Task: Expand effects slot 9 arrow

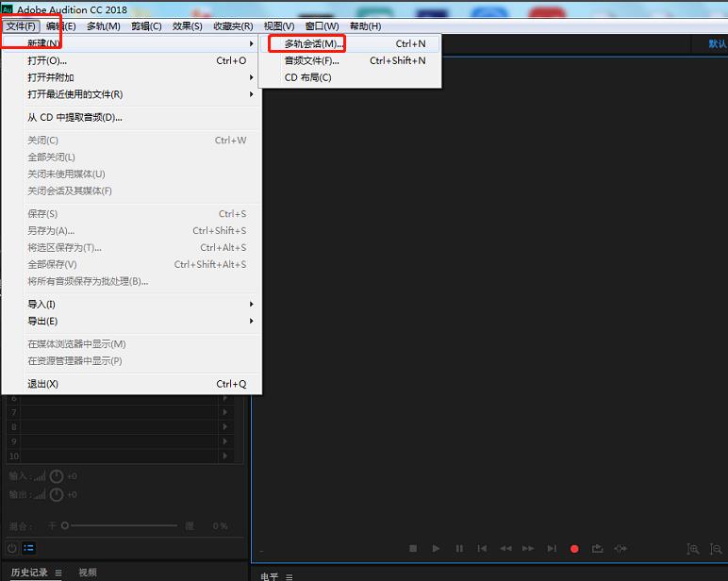Action: pos(225,441)
